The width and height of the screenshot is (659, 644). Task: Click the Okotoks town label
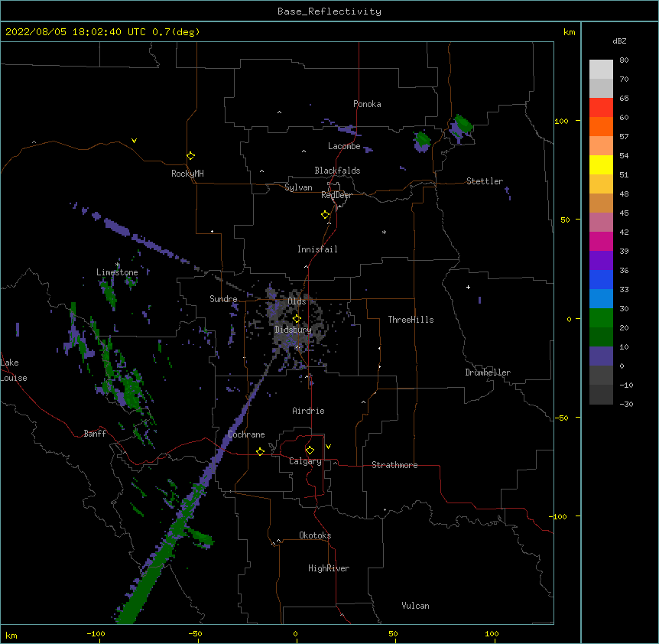click(x=315, y=535)
